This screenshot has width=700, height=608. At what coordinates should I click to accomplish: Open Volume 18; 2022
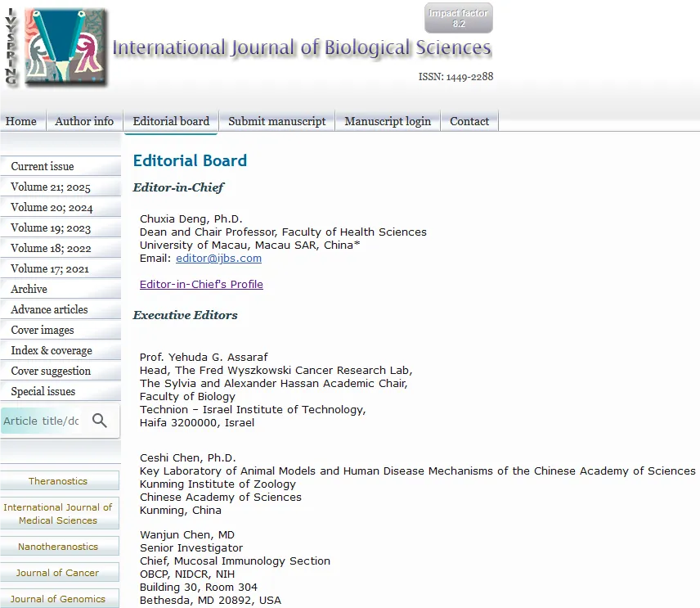point(61,249)
